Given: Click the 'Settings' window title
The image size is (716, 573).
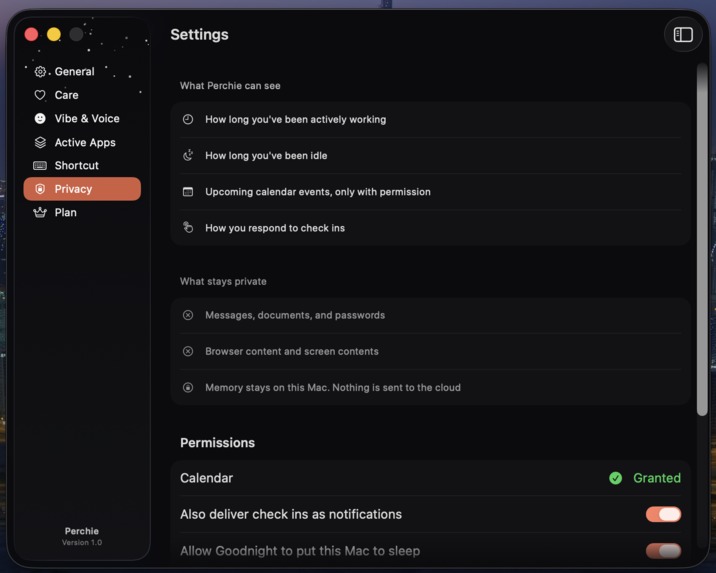Looking at the screenshot, I should (x=200, y=35).
